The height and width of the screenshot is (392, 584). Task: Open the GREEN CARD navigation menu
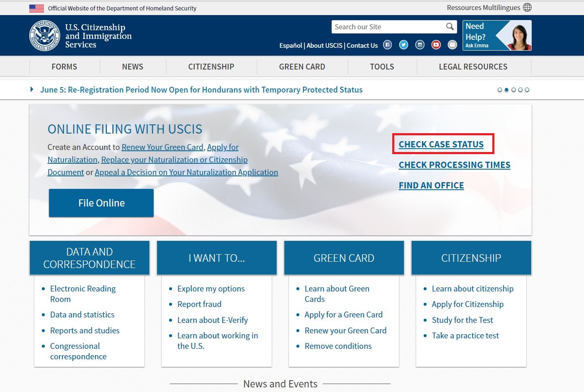tap(302, 67)
